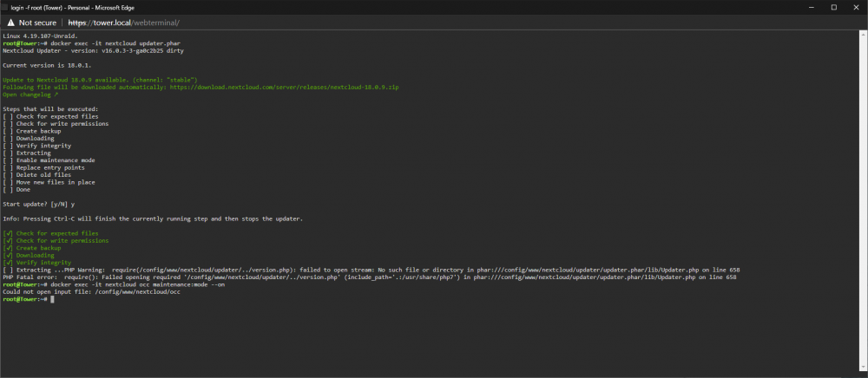Click the green 'Verify integrity' completed line

[x=37, y=263]
